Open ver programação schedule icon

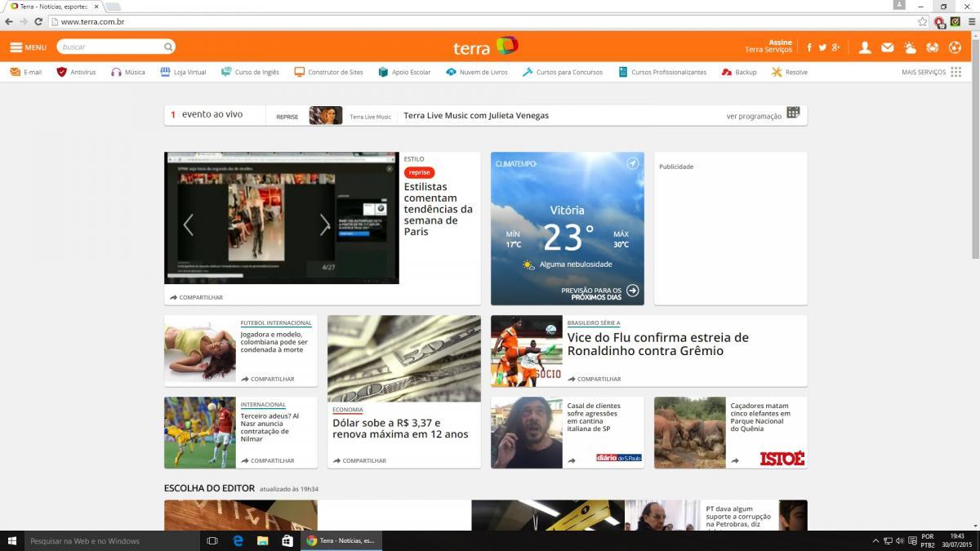pos(793,113)
